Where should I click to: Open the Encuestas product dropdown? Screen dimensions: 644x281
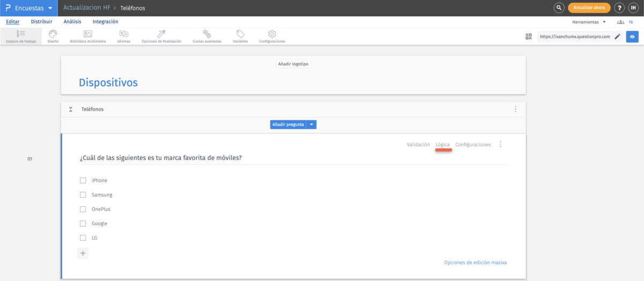click(x=50, y=8)
